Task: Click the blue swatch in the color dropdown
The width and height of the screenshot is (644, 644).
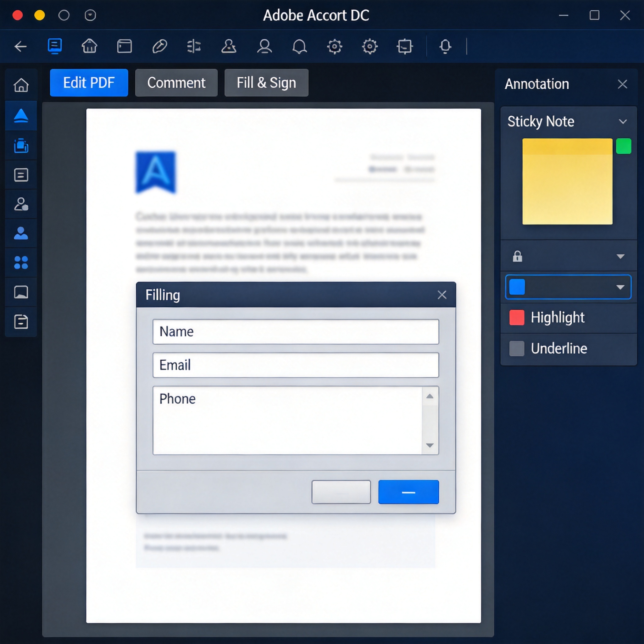Action: pyautogui.click(x=517, y=287)
